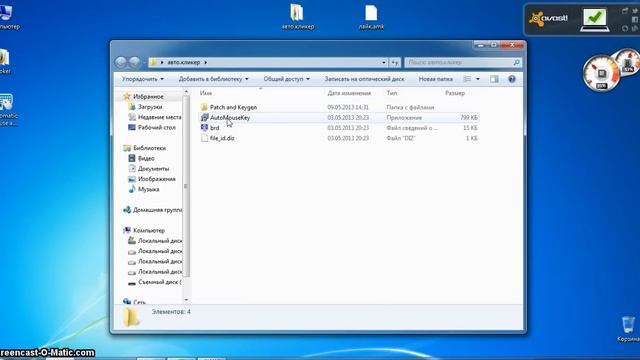Click the Файл "DIZ" type cell
Screen dimensions: 640x360
401,138
